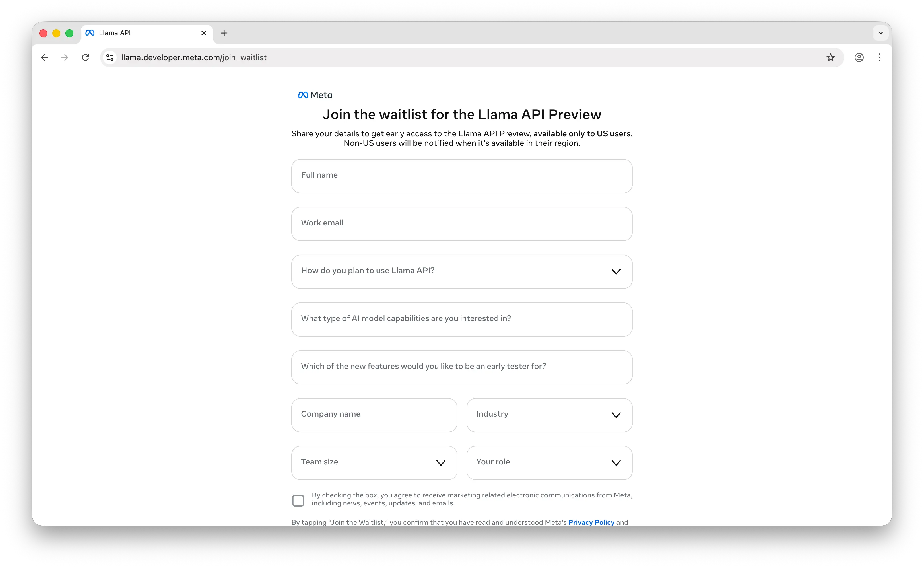
Task: Open the site information icon in address bar
Action: point(110,57)
